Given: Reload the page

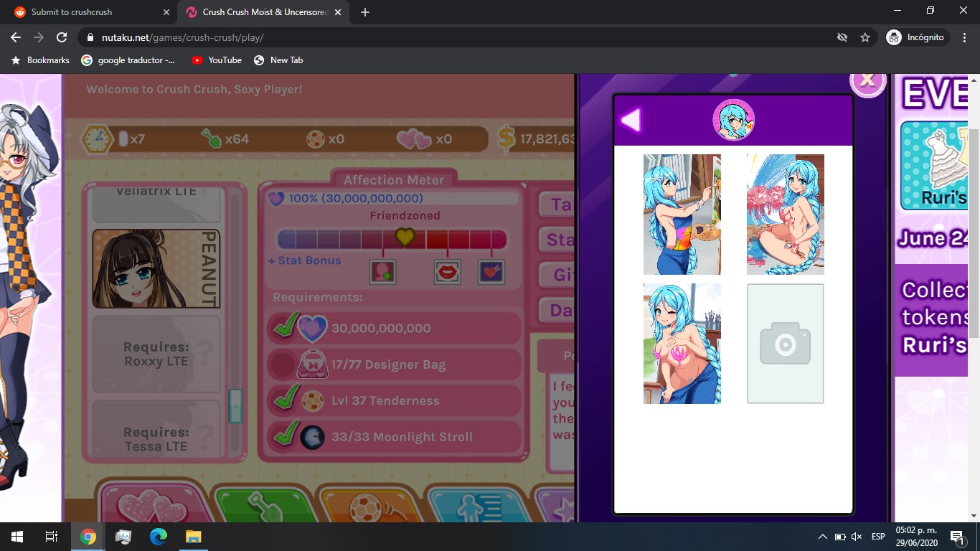Looking at the screenshot, I should coord(62,37).
